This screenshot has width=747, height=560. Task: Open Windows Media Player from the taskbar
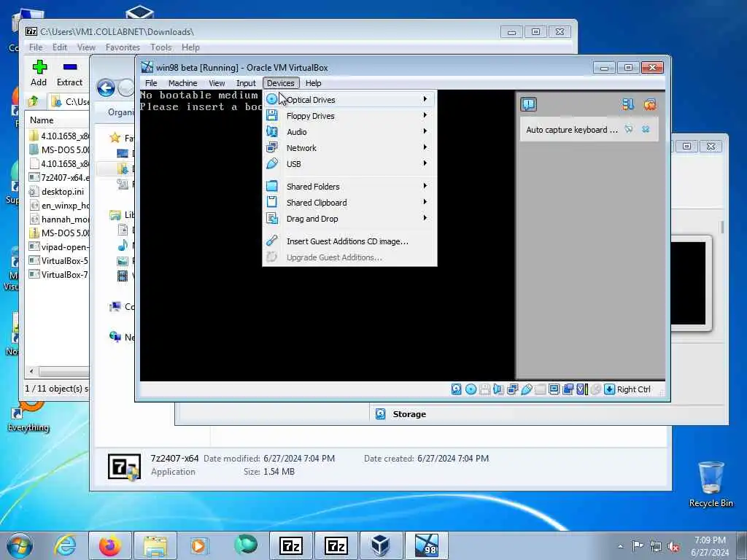tap(198, 545)
